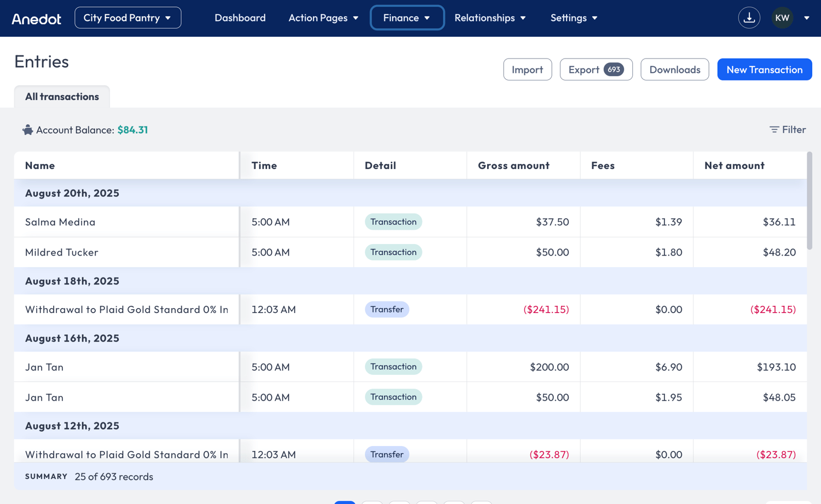Screen dimensions: 821x504
Task: Expand the Relationships menu
Action: (490, 18)
